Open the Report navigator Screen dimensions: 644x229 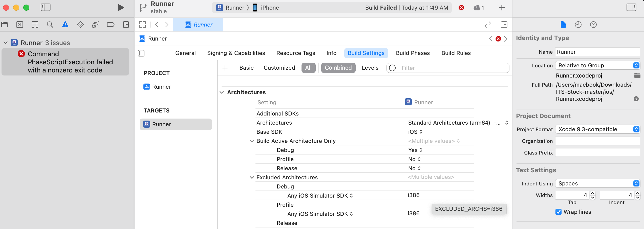[126, 25]
